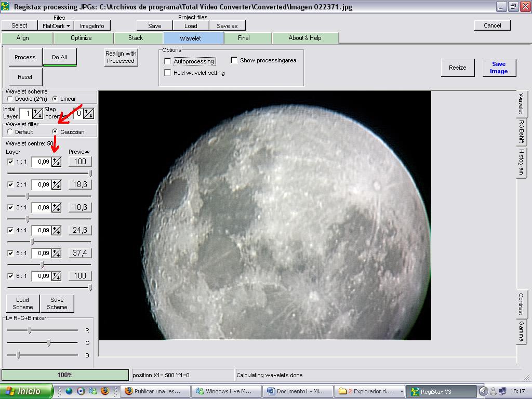
Task: Toggle the layer 2:1 checkbox
Action: click(x=10, y=184)
